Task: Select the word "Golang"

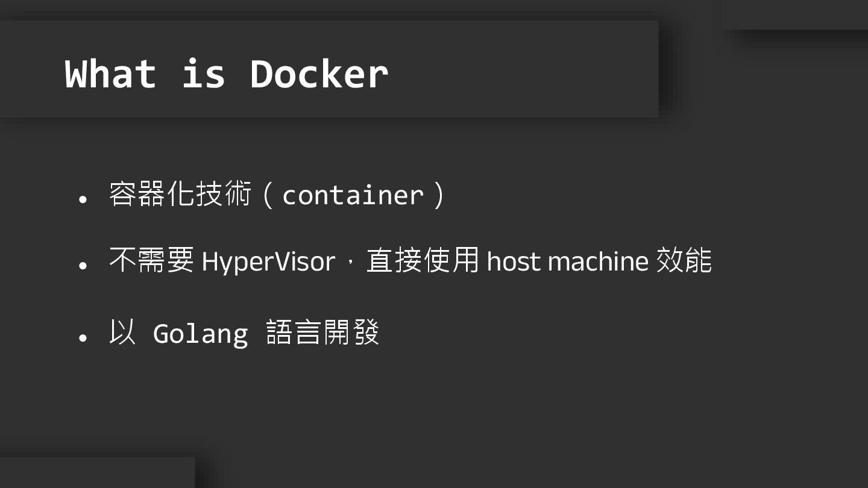Action: 200,334
